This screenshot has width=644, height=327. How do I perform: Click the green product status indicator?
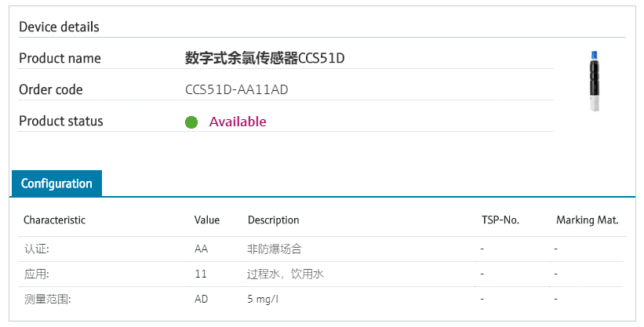pos(191,122)
